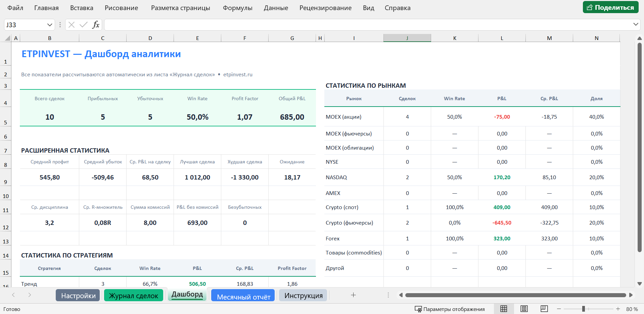Click the 685,00 Общий P&L value

coord(292,117)
